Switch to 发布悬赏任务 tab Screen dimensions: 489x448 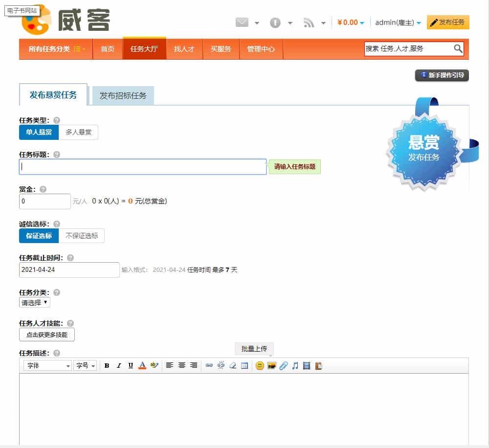click(53, 95)
